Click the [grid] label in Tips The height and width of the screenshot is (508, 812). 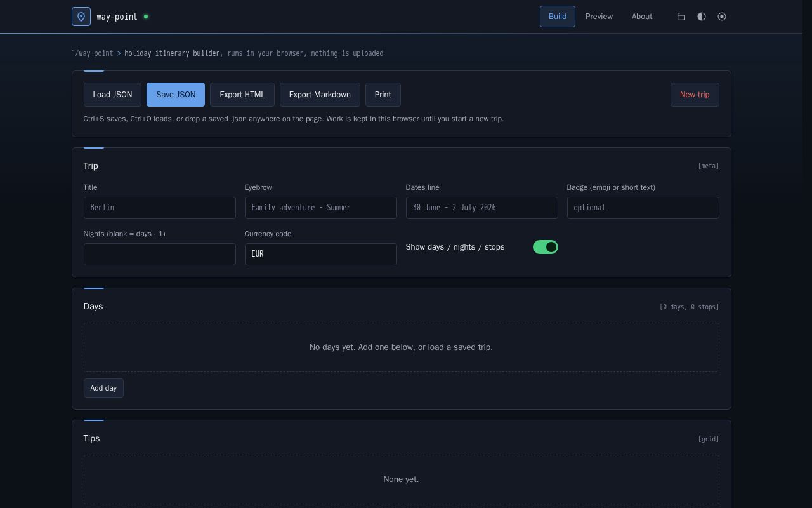(x=709, y=439)
